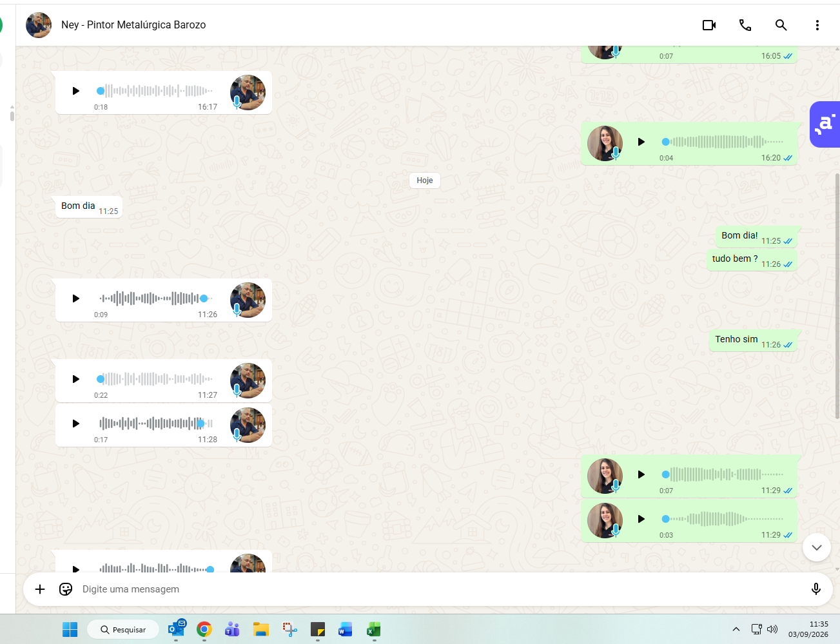Open the attach plus menu
The height and width of the screenshot is (644, 840).
click(x=40, y=589)
